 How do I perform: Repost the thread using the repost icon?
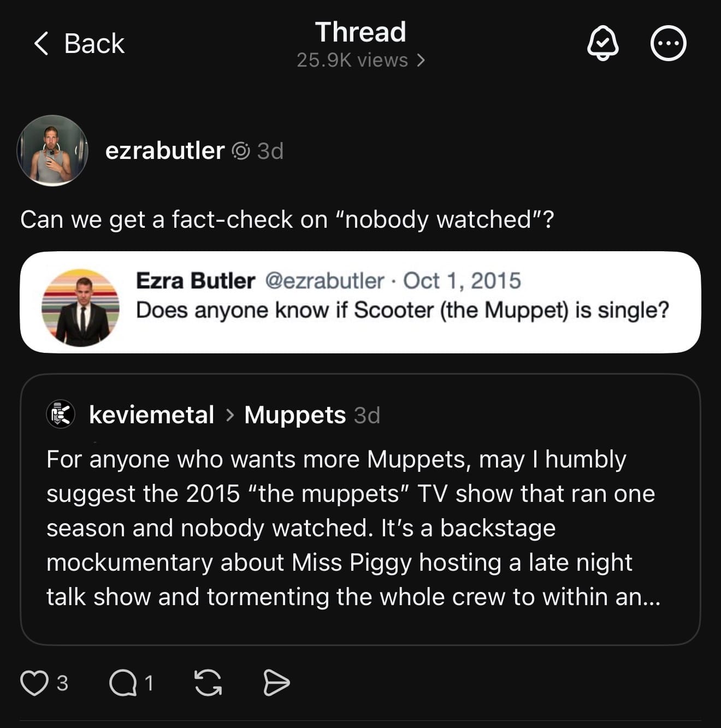[208, 683]
